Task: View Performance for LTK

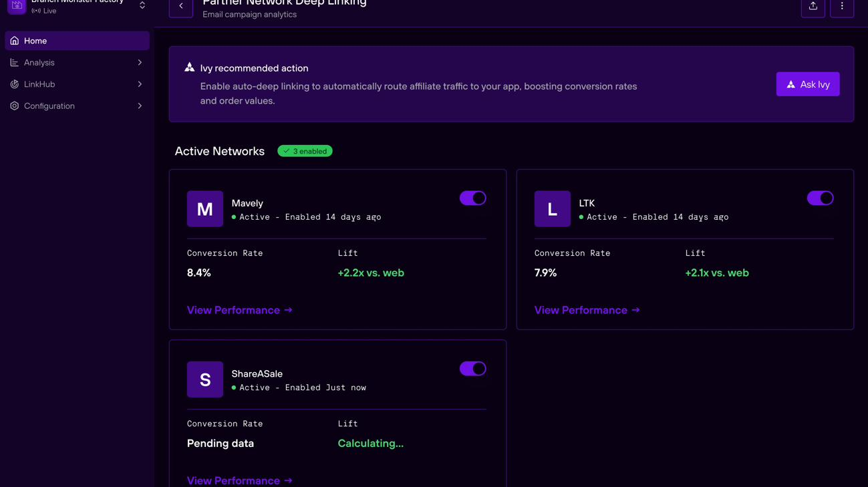Action: (x=587, y=310)
